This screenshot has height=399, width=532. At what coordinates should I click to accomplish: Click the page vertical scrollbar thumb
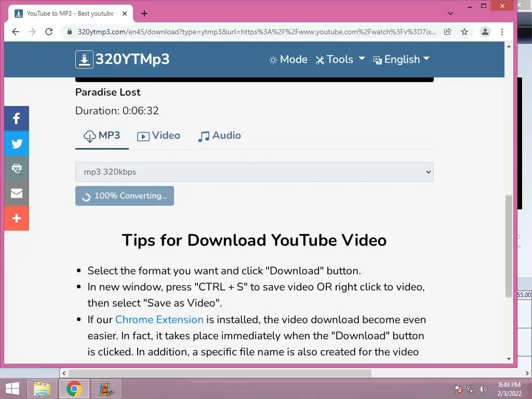[x=509, y=246]
